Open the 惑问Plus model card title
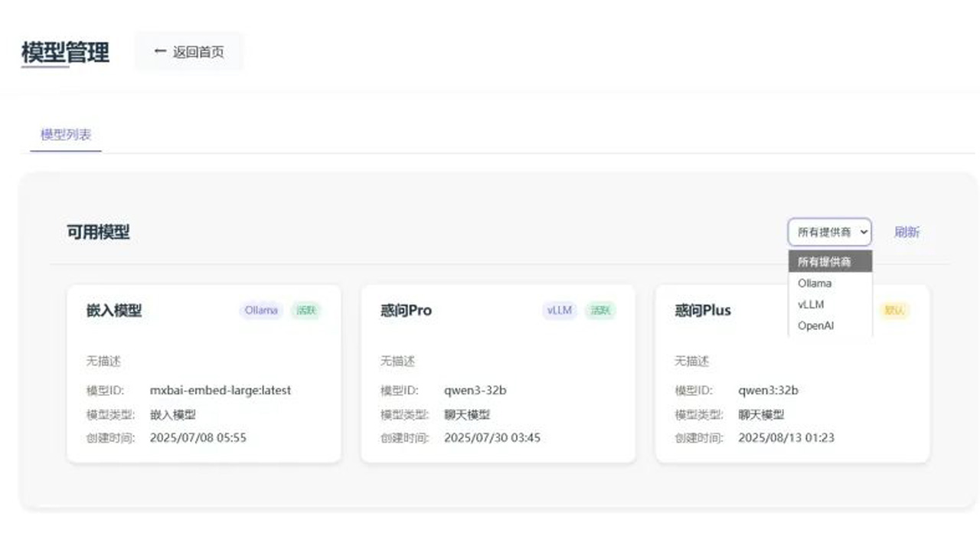This screenshot has width=980, height=543. click(702, 310)
